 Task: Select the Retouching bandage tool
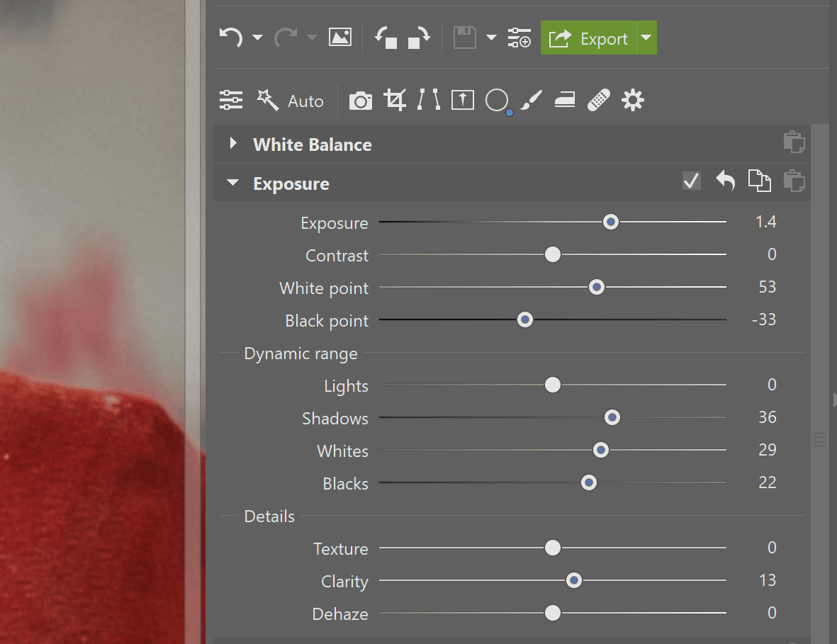[599, 101]
